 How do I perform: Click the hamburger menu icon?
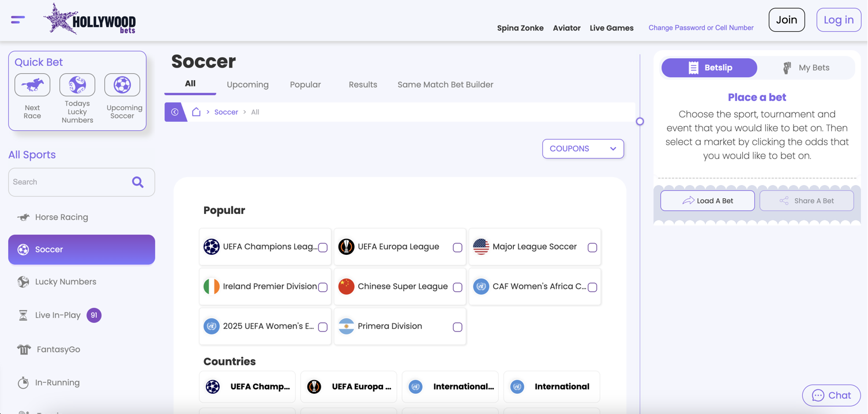[17, 19]
